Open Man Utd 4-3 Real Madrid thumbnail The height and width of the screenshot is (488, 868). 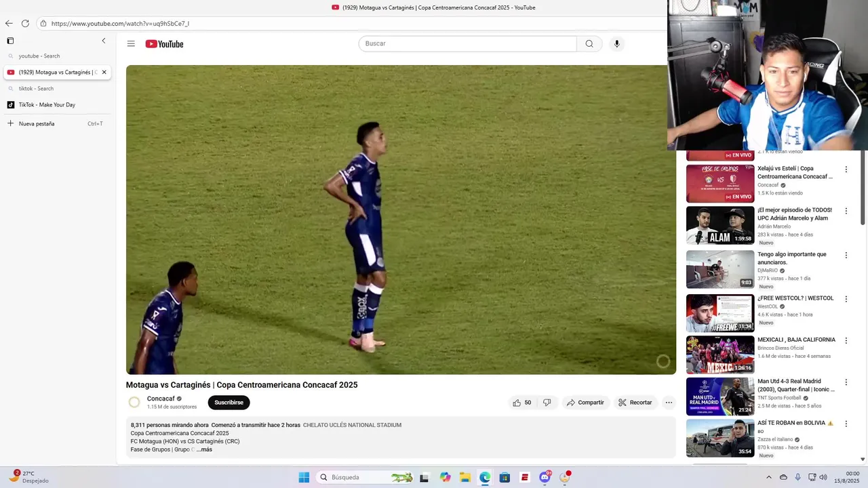[720, 396]
